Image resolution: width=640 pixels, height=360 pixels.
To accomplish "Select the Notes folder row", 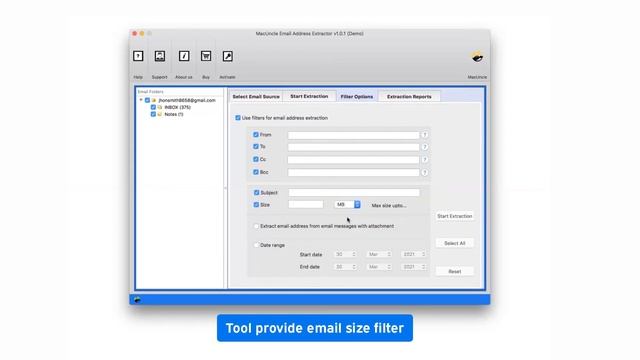I will pyautogui.click(x=173, y=114).
